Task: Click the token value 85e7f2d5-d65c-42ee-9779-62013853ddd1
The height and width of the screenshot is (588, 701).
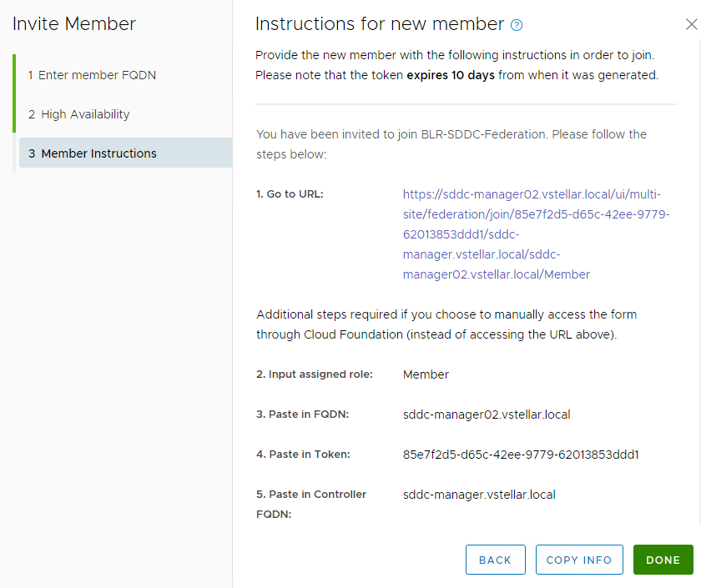Action: click(521, 455)
